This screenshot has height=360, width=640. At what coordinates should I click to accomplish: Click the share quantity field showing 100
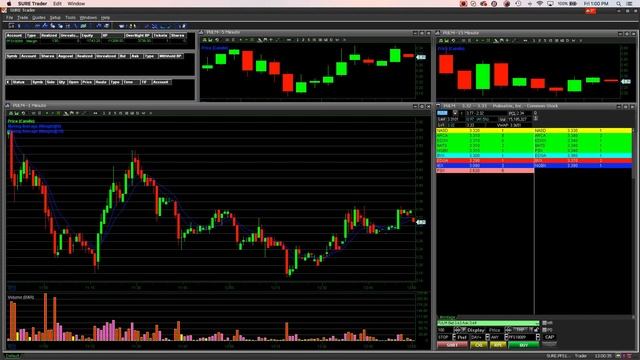coord(445,330)
